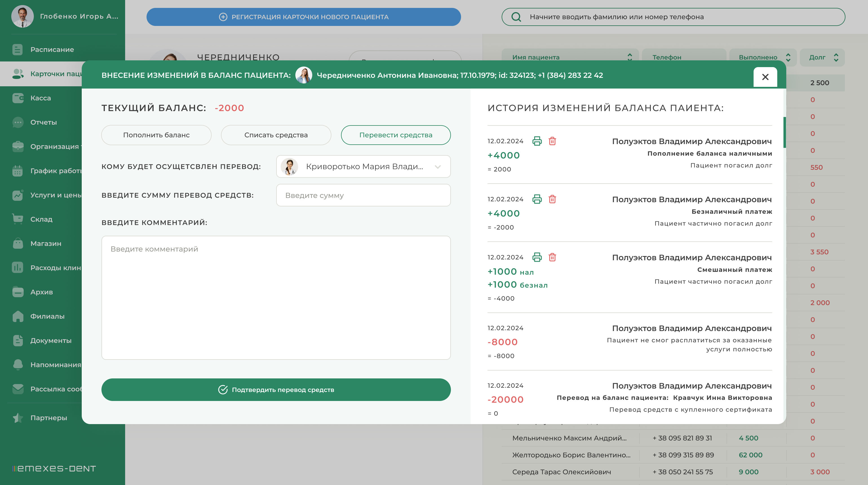Screen dimensions: 868x485
Task: Click the Касса wallet icon
Action: [17, 98]
